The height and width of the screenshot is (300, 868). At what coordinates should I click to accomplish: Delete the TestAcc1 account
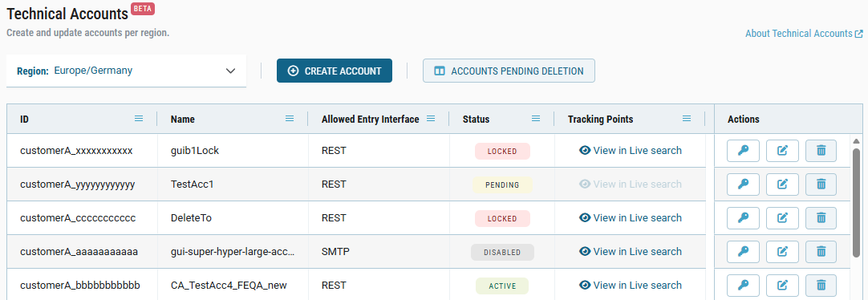821,184
